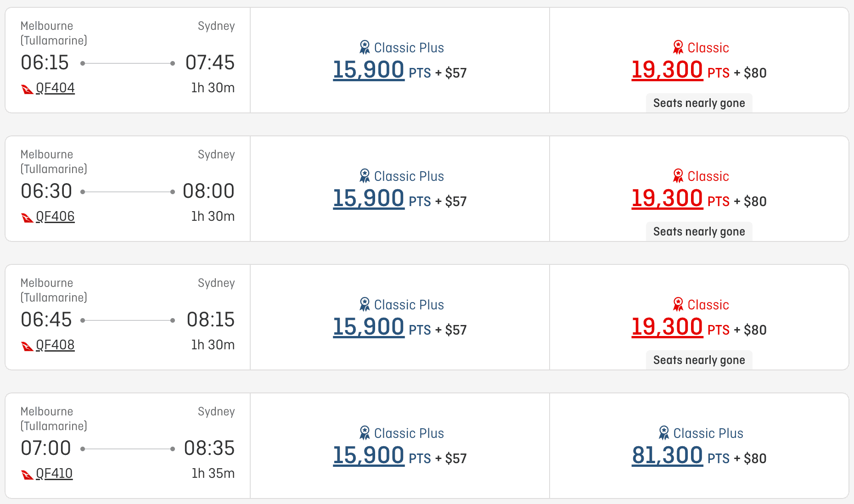This screenshot has width=854, height=504.
Task: Click the 06:15 departure time on QF404
Action: 44,63
